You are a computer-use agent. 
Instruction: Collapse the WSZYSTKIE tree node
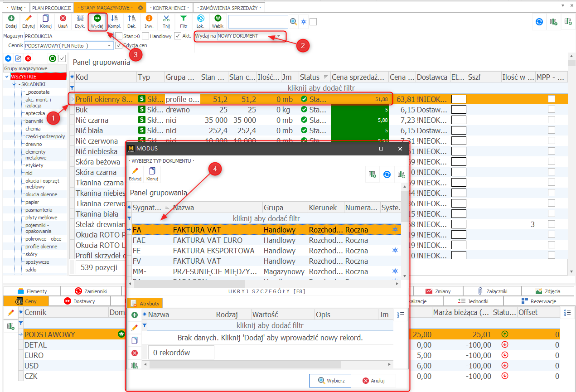(7, 77)
